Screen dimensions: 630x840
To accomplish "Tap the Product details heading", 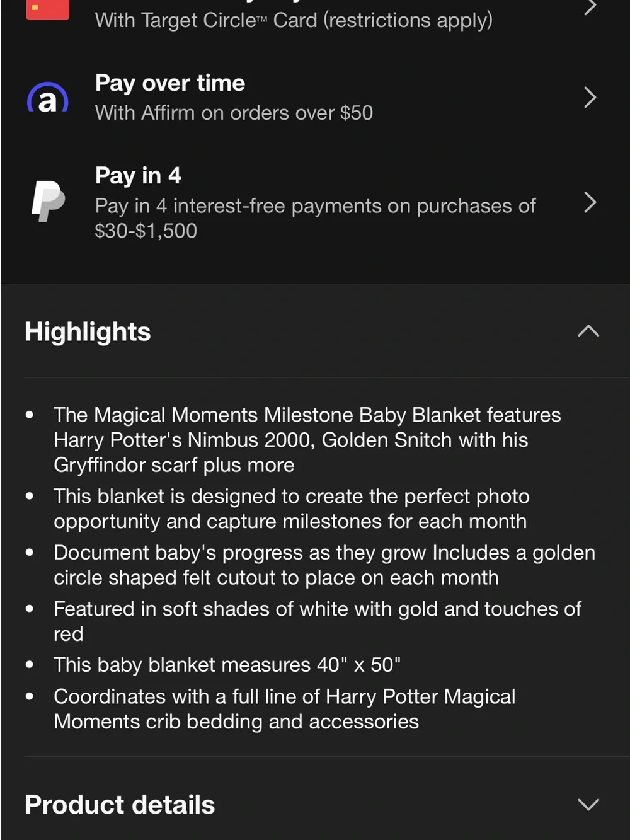I will click(x=120, y=805).
